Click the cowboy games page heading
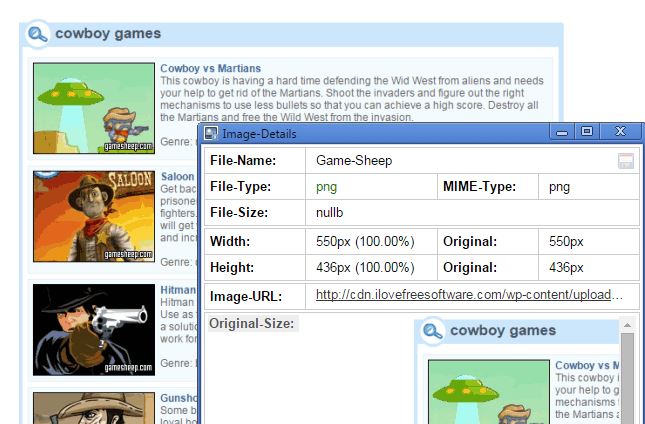The width and height of the screenshot is (645, 424). point(108,33)
